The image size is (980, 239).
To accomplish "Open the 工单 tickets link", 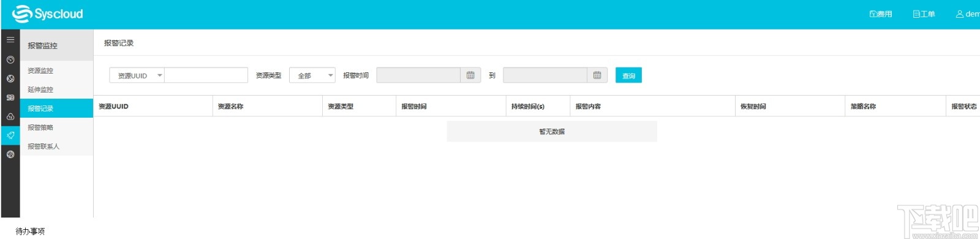I will [x=924, y=14].
